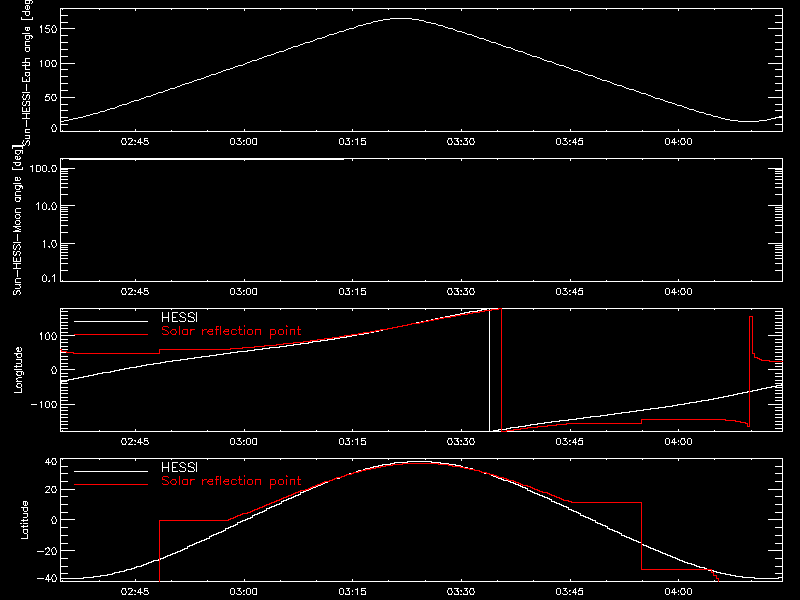This screenshot has width=800, height=600.
Task: Click 03:45 tick of the Longitude plot
Action: [x=569, y=442]
